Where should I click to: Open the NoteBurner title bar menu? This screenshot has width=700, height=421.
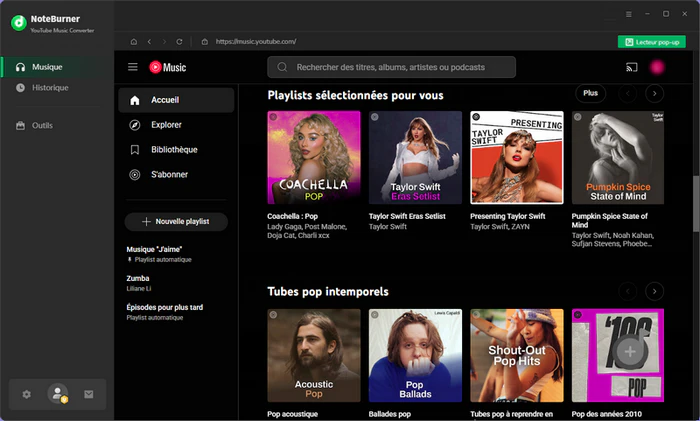[628, 14]
